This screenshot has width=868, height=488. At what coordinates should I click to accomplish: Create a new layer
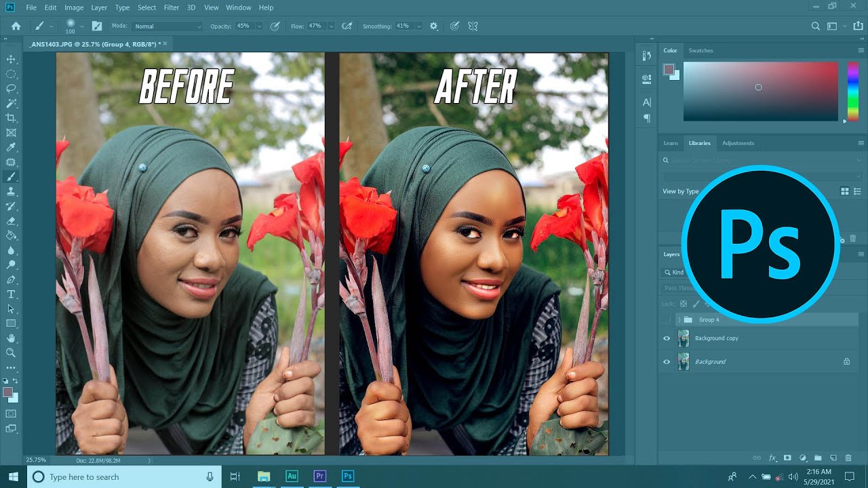tap(833, 458)
